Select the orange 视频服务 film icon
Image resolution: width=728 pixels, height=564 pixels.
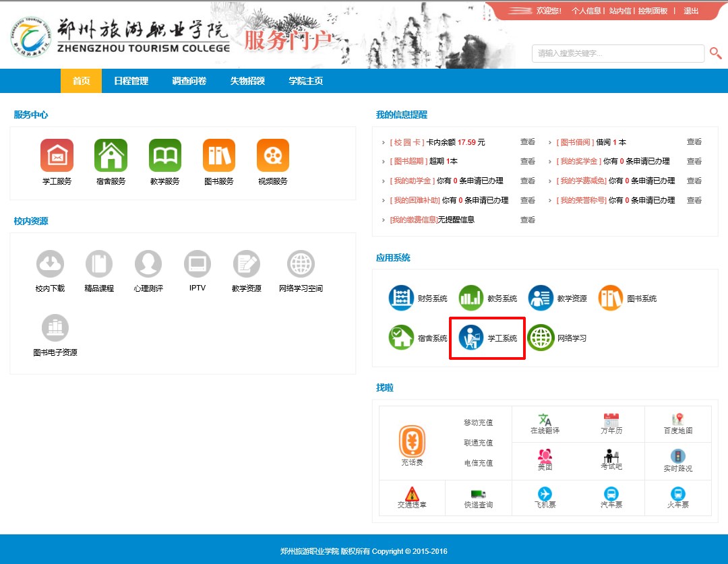coord(273,156)
